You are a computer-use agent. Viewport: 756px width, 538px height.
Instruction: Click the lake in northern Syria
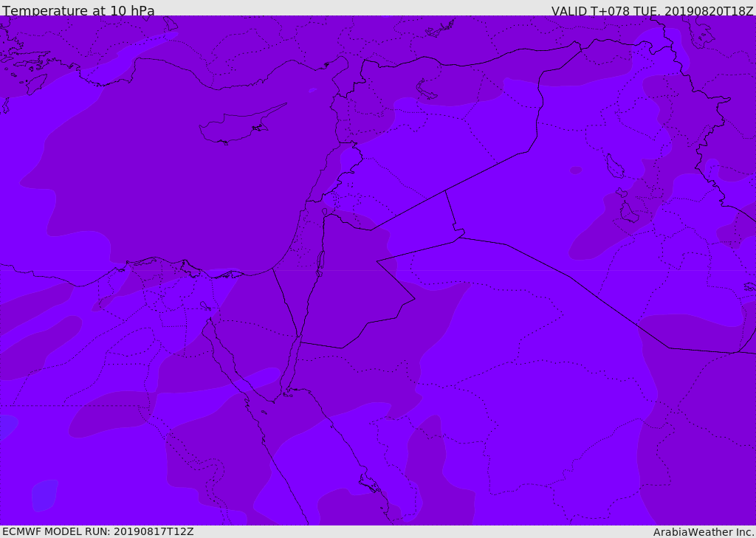pos(426,90)
